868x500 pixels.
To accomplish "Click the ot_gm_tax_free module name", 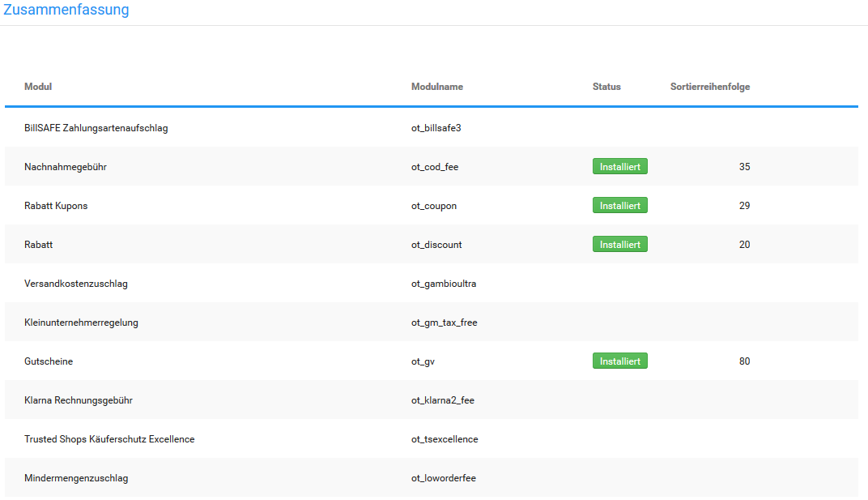I will [x=444, y=323].
